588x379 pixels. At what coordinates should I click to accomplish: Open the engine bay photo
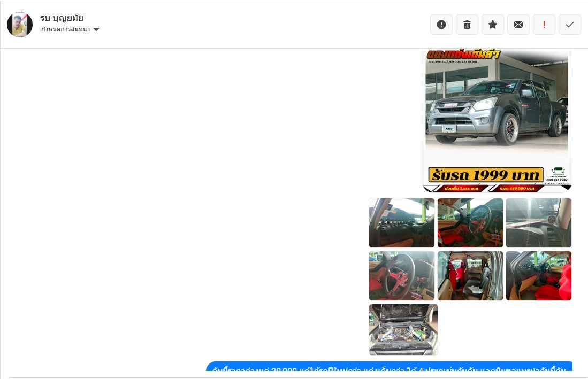click(403, 330)
